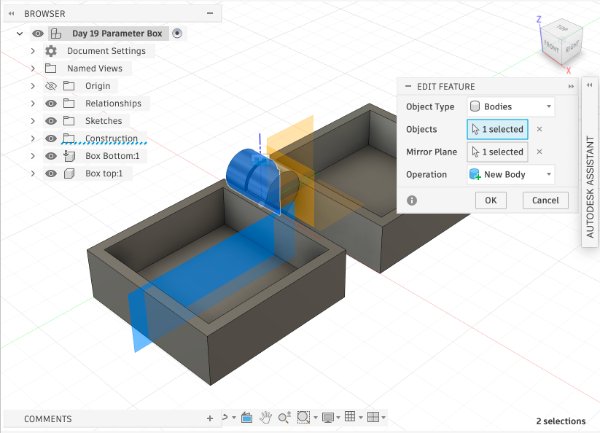
Task: Minimize the Browser panel with the dash
Action: pyautogui.click(x=210, y=13)
